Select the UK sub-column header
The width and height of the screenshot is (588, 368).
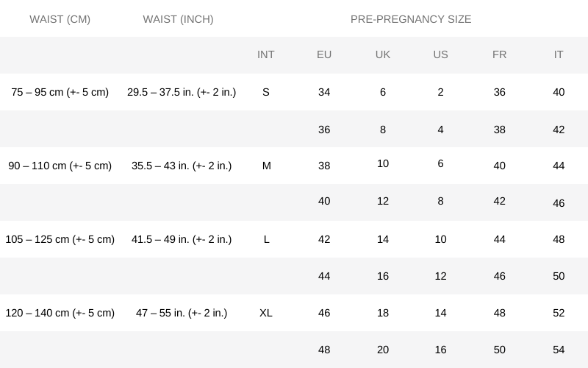[x=383, y=54]
